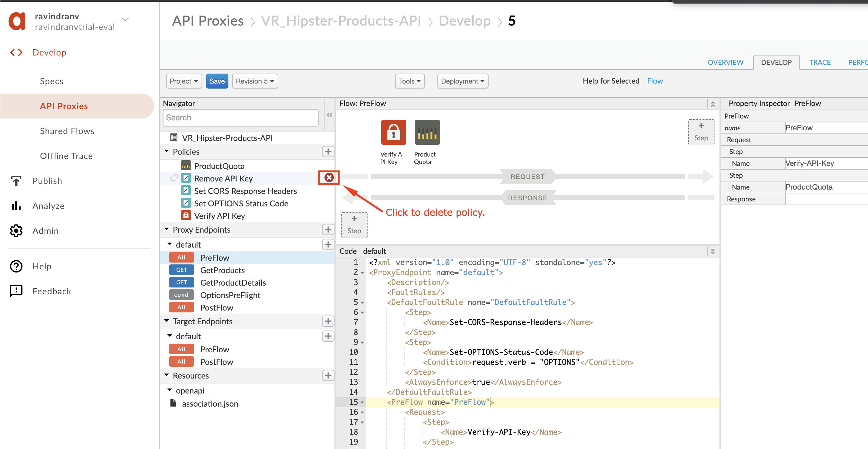Open the Publish upload icon
Image resolution: width=868 pixels, height=449 pixels.
[16, 181]
